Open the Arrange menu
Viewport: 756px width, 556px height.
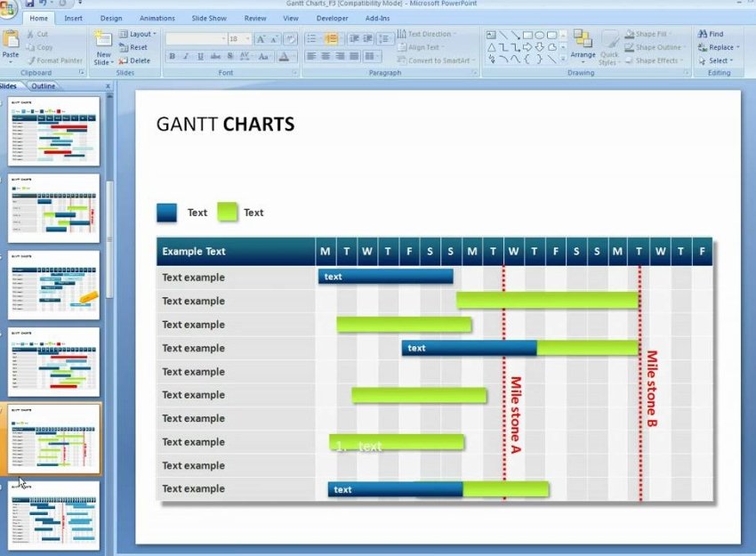tap(583, 47)
